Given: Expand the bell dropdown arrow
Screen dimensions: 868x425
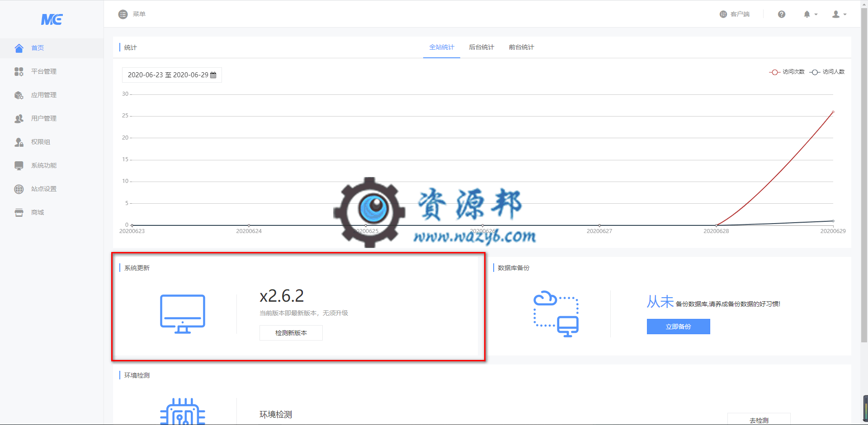Looking at the screenshot, I should coord(816,14).
